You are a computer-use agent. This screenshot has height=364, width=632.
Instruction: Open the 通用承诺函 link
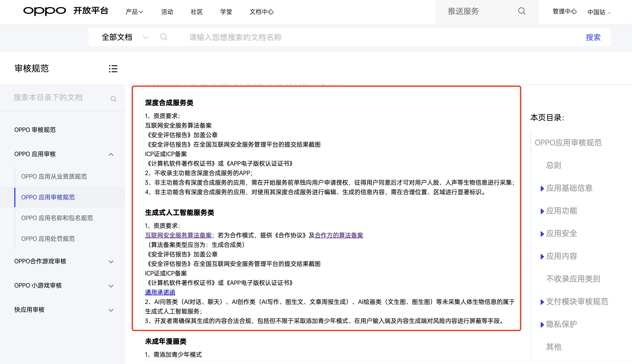[x=160, y=292]
